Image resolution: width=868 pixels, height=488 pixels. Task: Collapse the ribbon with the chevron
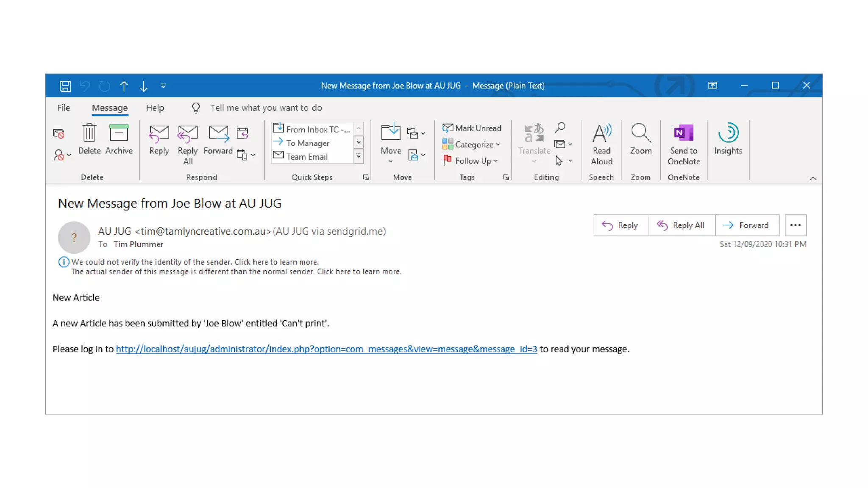tap(812, 178)
